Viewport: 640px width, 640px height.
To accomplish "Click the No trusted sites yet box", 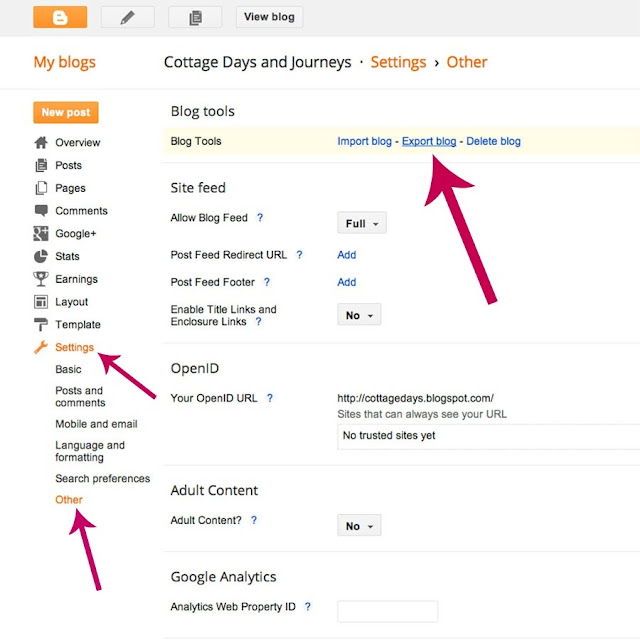I will pyautogui.click(x=489, y=436).
